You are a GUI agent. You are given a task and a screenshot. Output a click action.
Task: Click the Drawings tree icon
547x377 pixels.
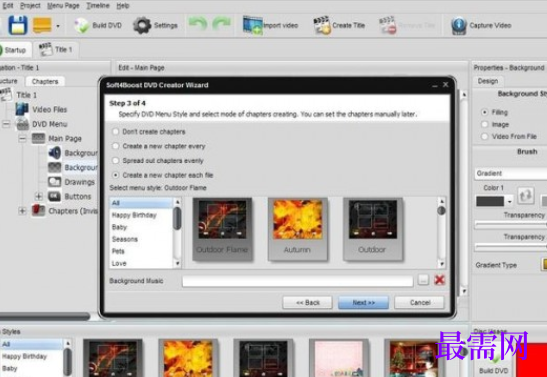click(55, 182)
